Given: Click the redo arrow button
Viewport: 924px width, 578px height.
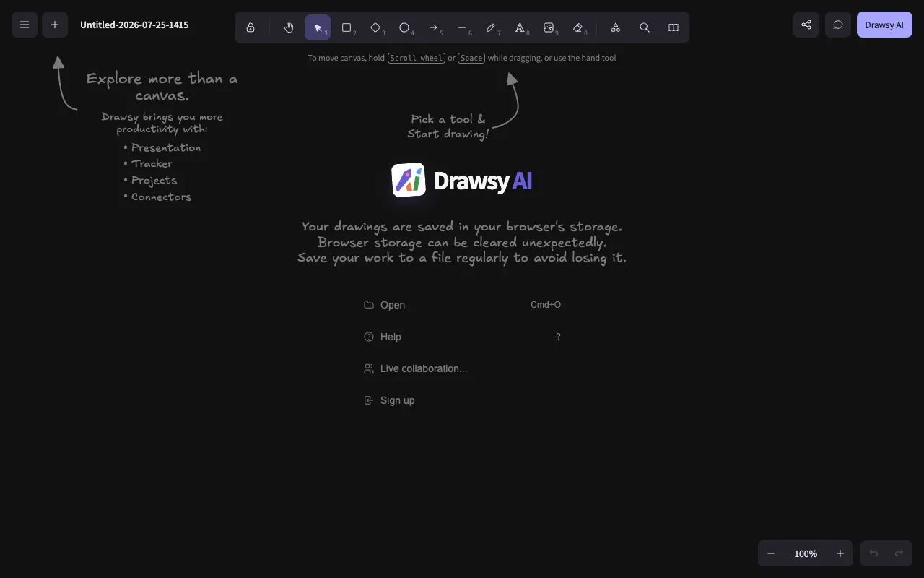Looking at the screenshot, I should (899, 553).
